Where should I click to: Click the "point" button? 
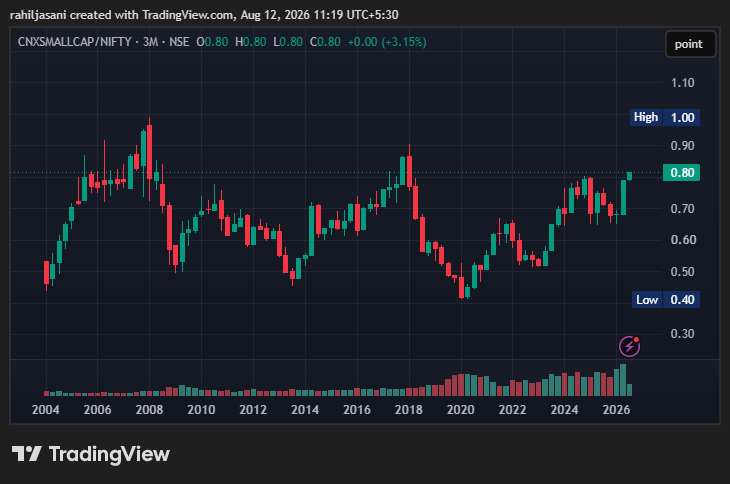pos(690,44)
